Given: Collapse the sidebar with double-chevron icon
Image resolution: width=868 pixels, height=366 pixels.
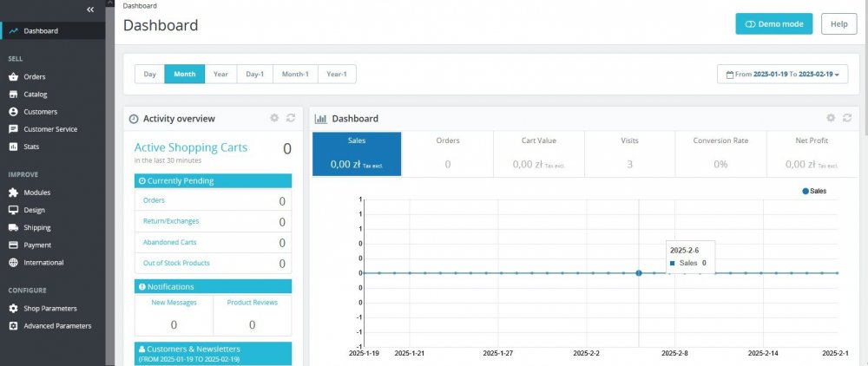Looking at the screenshot, I should 90,10.
